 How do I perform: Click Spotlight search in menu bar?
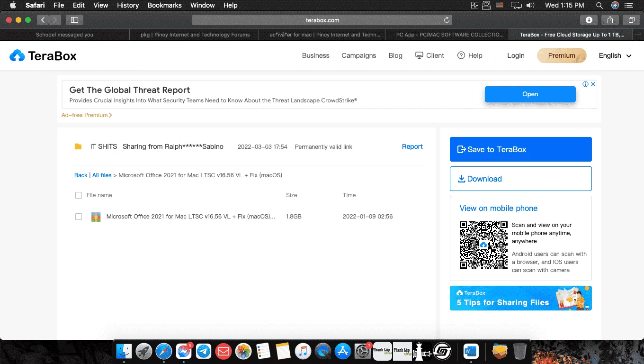599,5
